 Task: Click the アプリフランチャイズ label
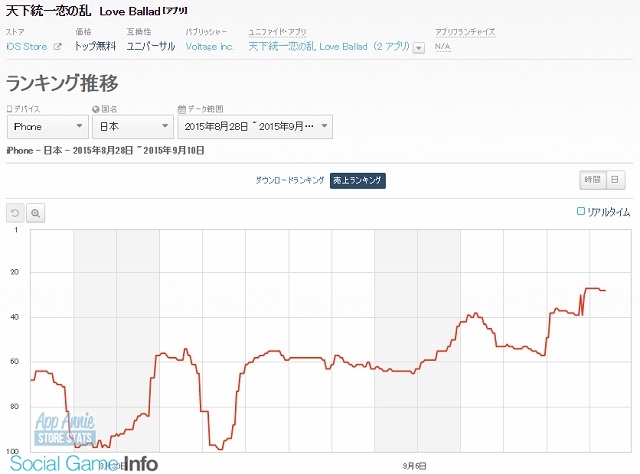point(465,32)
